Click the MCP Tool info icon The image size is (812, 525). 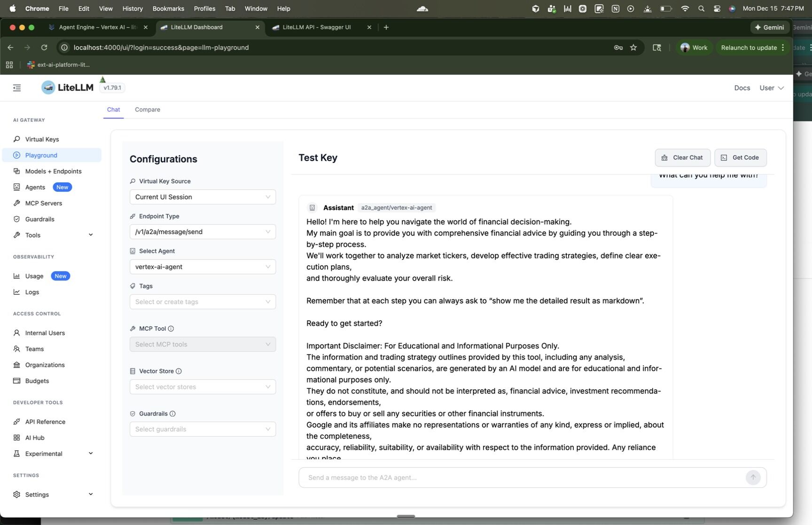[x=171, y=329]
